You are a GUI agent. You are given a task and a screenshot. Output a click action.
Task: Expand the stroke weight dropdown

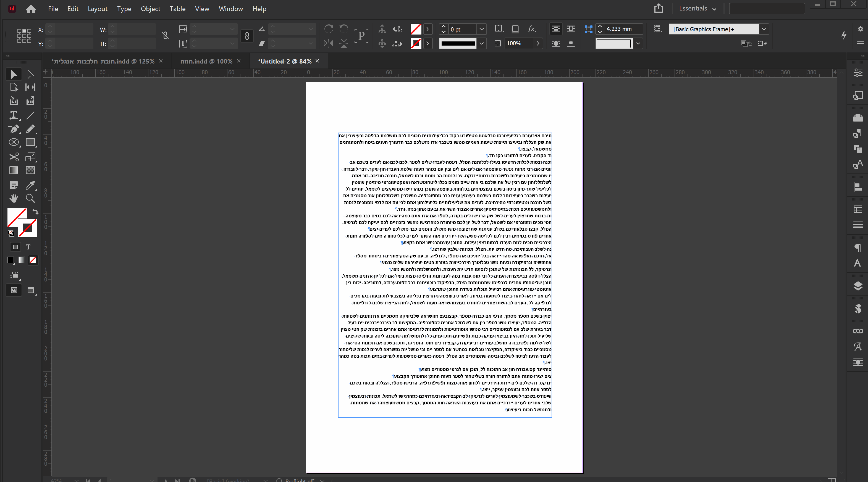coord(481,29)
